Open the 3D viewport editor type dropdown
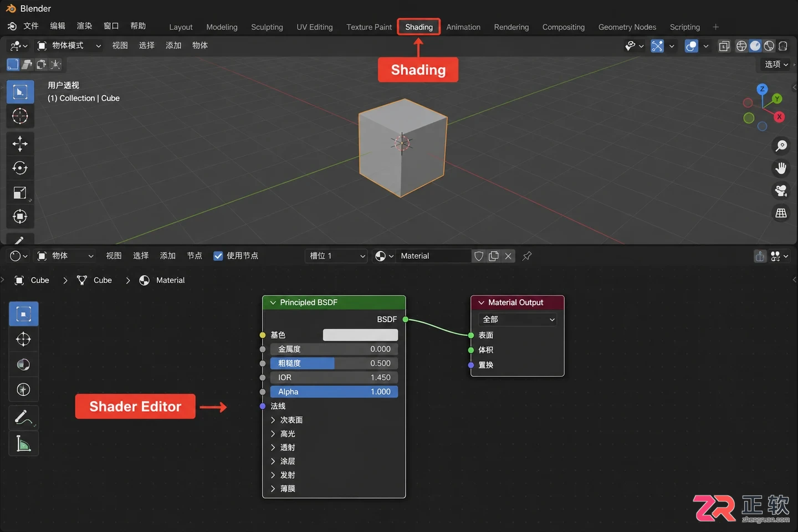Image resolution: width=798 pixels, height=532 pixels. pyautogui.click(x=19, y=45)
